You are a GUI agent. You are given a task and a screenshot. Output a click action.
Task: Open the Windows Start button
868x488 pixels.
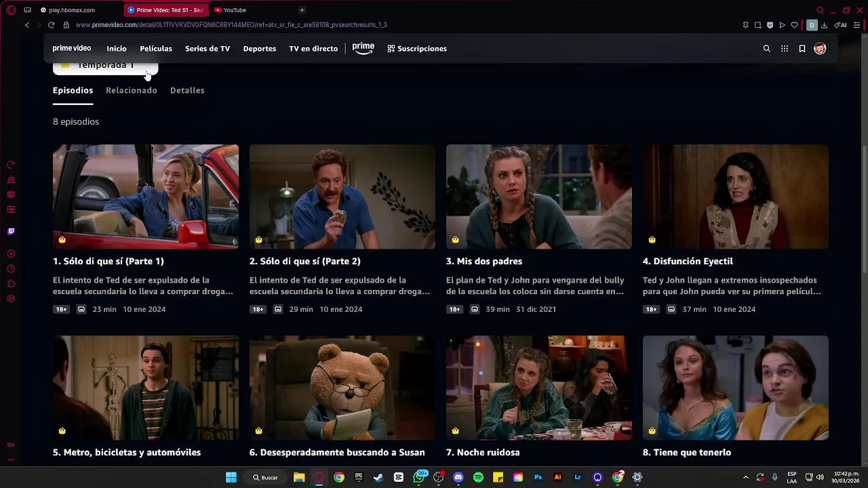pos(231,477)
